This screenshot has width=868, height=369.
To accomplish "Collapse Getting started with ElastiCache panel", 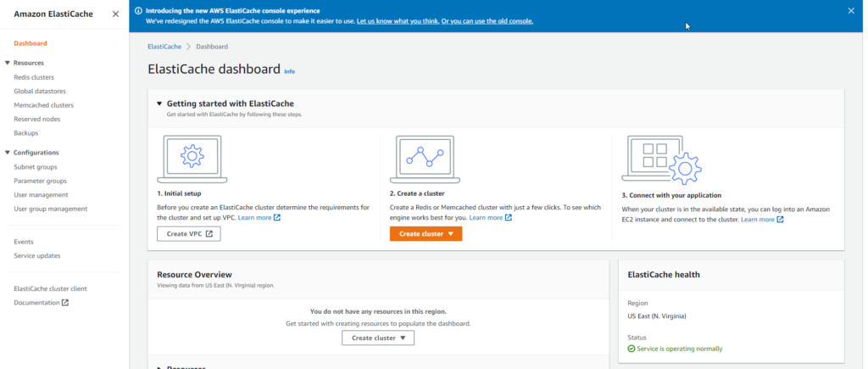I will tap(159, 103).
